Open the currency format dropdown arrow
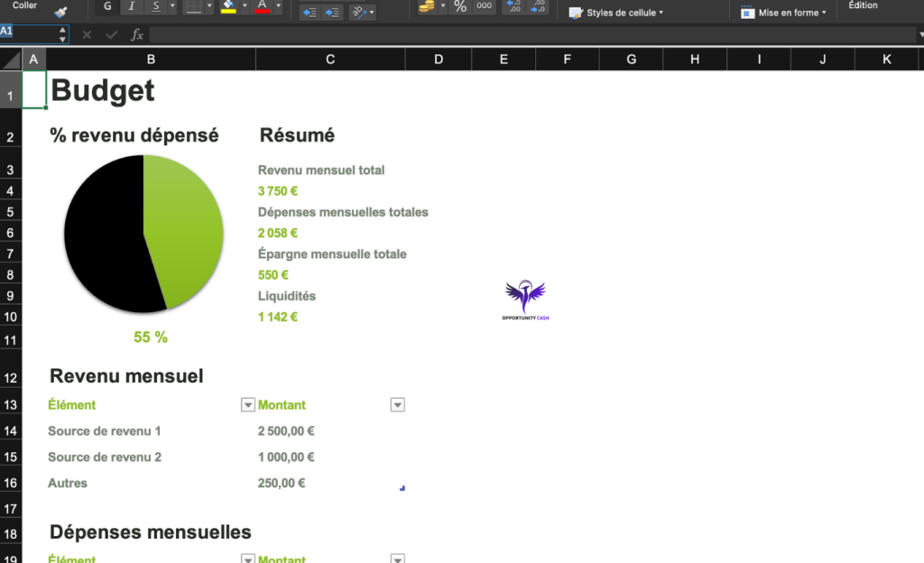The width and height of the screenshot is (924, 563). click(x=442, y=6)
